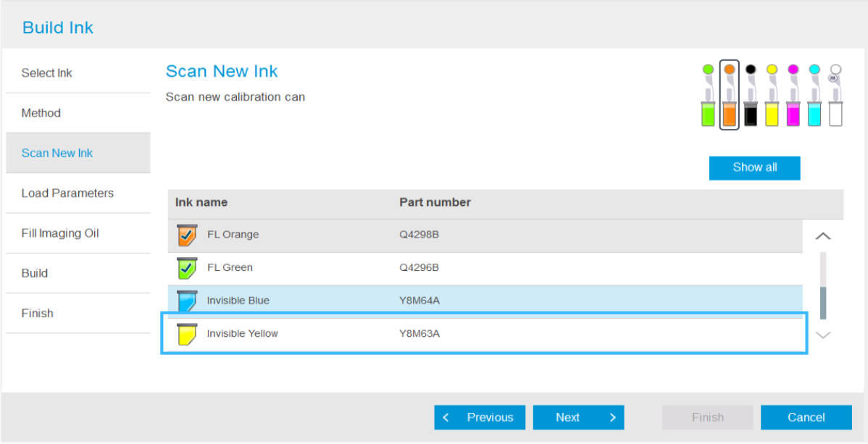Click the Part number column header
This screenshot has width=868, height=444.
[435, 203]
